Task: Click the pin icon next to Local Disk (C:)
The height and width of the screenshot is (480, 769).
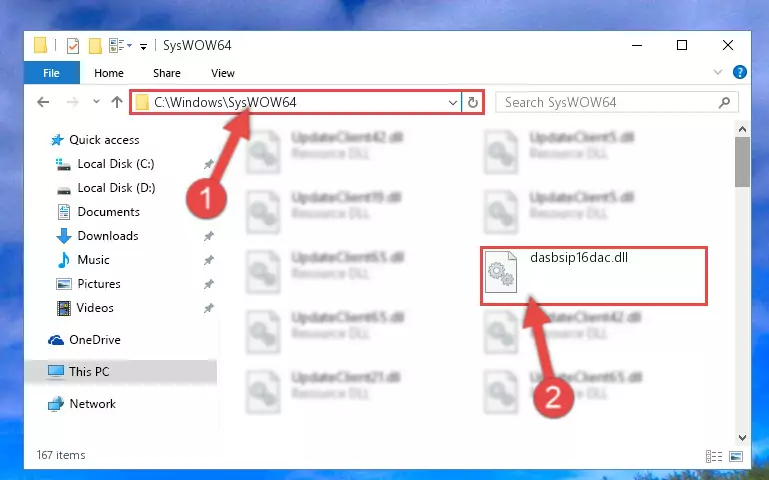Action: [x=208, y=164]
